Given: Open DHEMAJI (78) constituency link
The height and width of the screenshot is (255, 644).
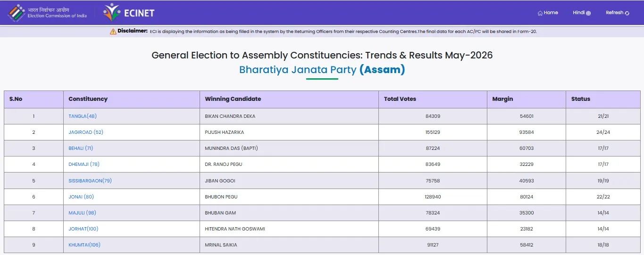Looking at the screenshot, I should pos(84,164).
